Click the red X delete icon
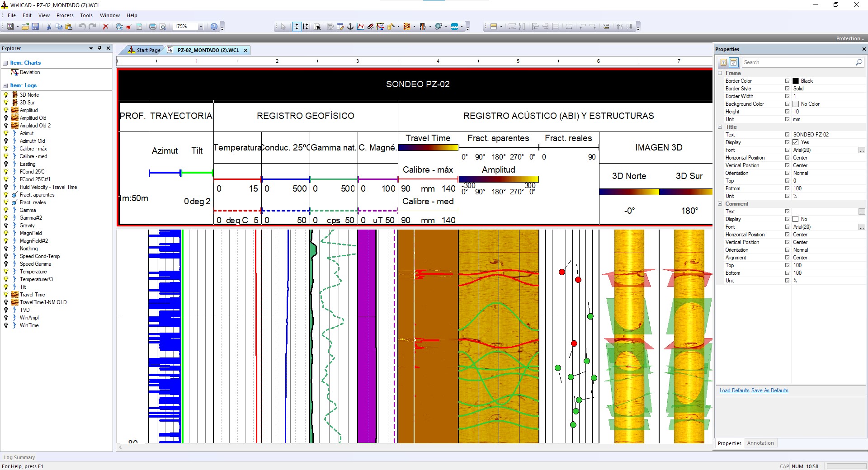868x470 pixels. (x=106, y=27)
